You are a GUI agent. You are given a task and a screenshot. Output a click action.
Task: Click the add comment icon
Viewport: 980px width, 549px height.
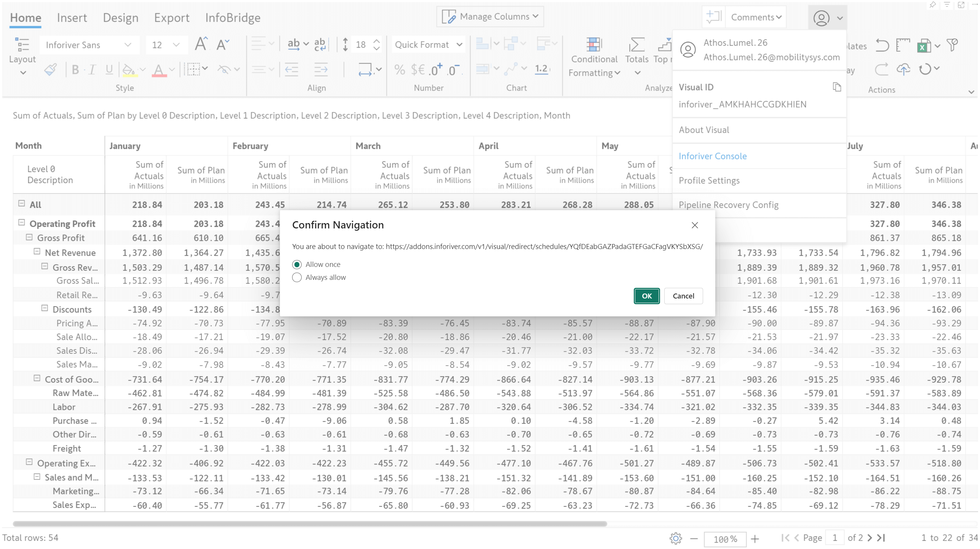[x=713, y=17]
